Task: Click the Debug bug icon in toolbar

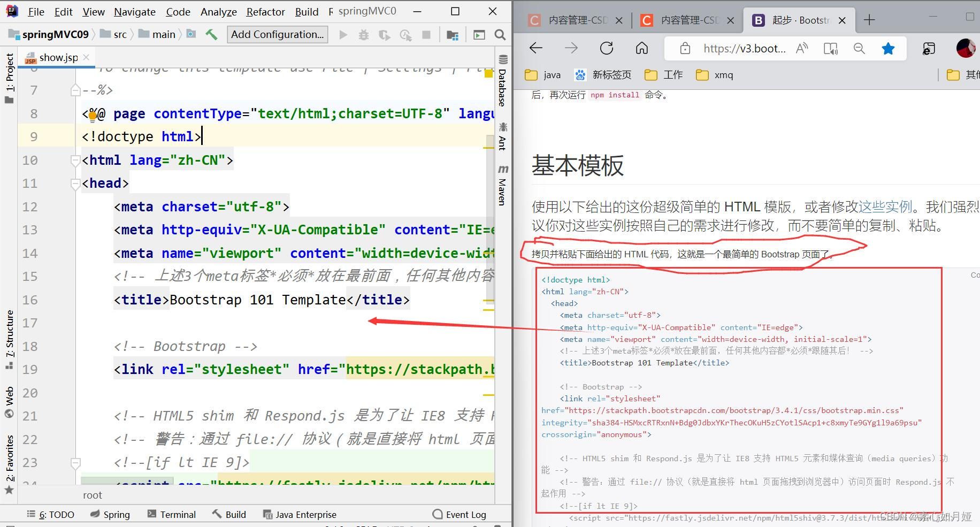Action: click(x=364, y=35)
